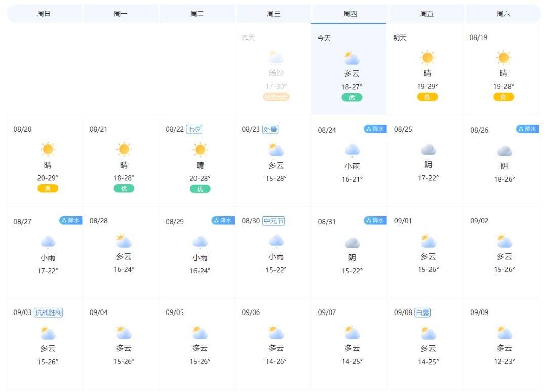
Task: Click the 降水 badge on 08/27
Action: tap(70, 220)
